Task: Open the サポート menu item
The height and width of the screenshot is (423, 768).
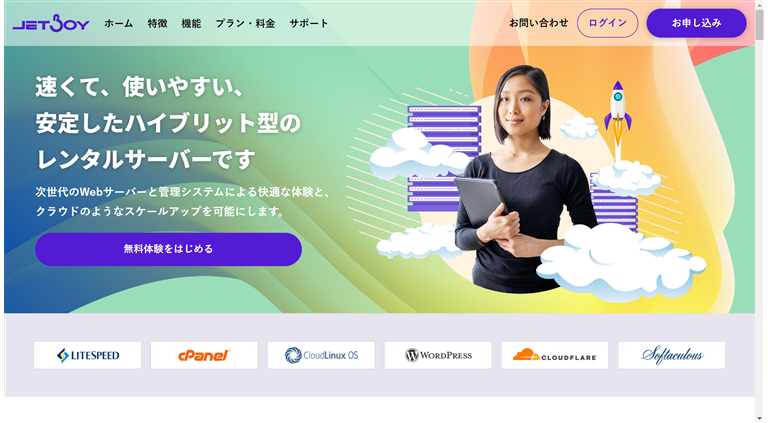Action: 309,23
